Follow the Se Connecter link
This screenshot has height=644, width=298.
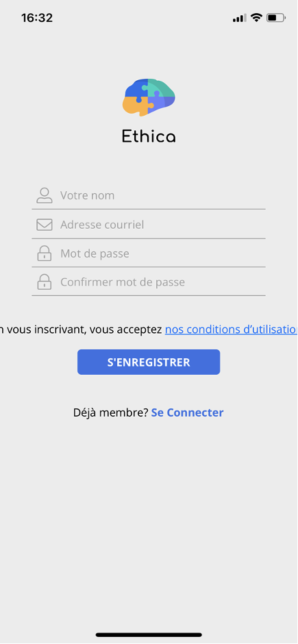click(x=187, y=412)
